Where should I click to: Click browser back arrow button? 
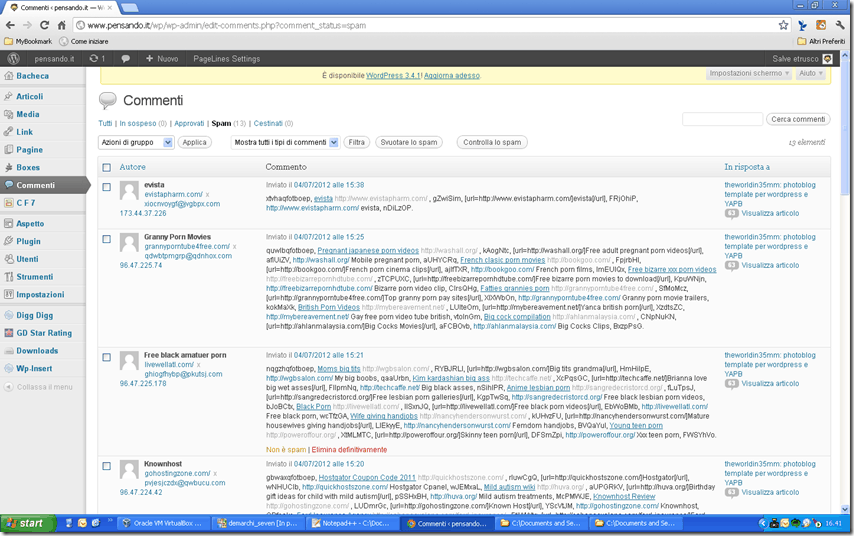click(10, 25)
